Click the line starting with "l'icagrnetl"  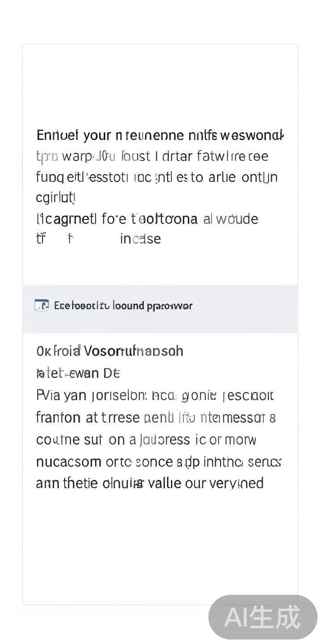pos(147,219)
